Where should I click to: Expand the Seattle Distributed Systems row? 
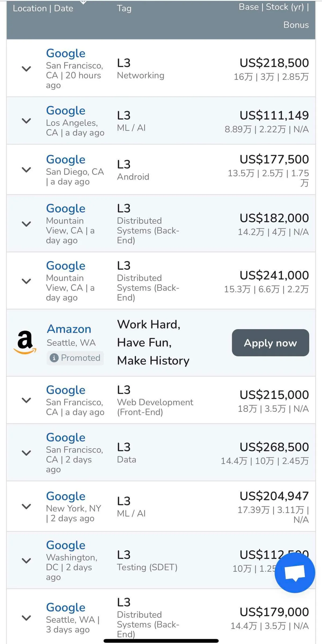point(26,618)
